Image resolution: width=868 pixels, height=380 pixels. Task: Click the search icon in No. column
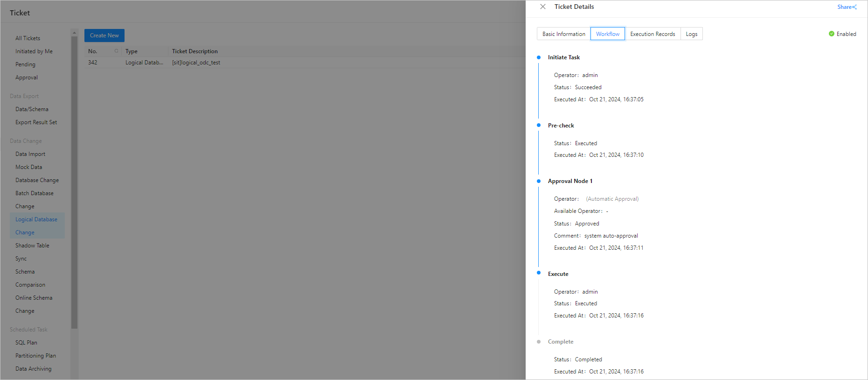pos(116,51)
